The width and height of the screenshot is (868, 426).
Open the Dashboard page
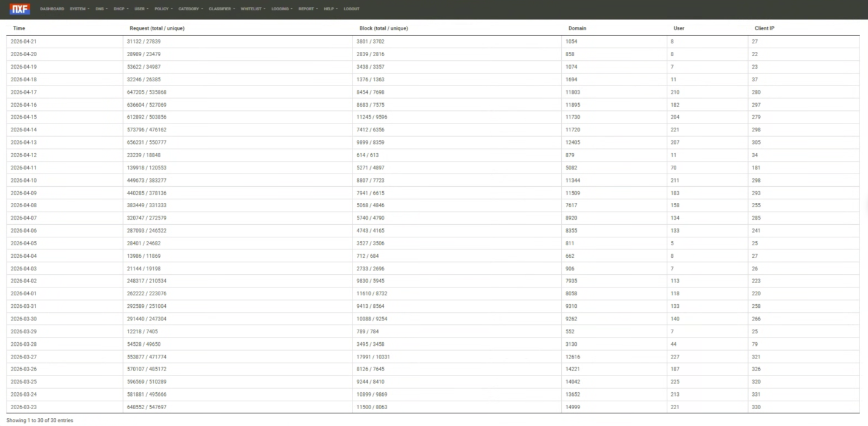(52, 9)
